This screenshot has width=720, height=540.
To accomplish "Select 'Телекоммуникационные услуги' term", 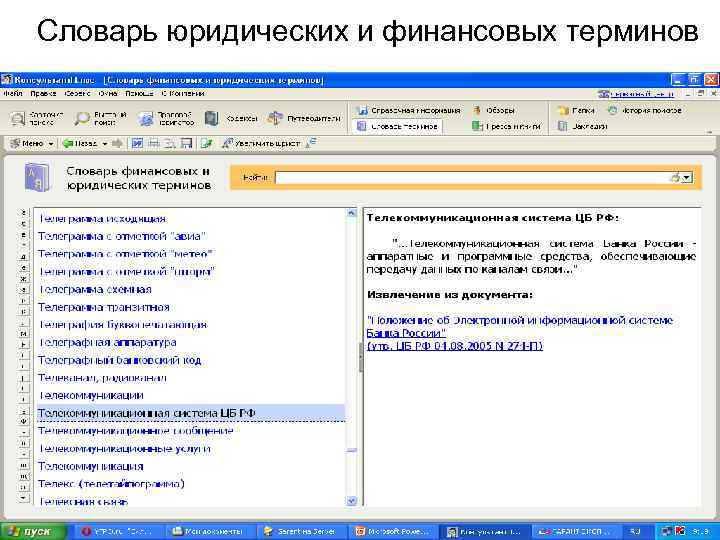I will [x=124, y=449].
